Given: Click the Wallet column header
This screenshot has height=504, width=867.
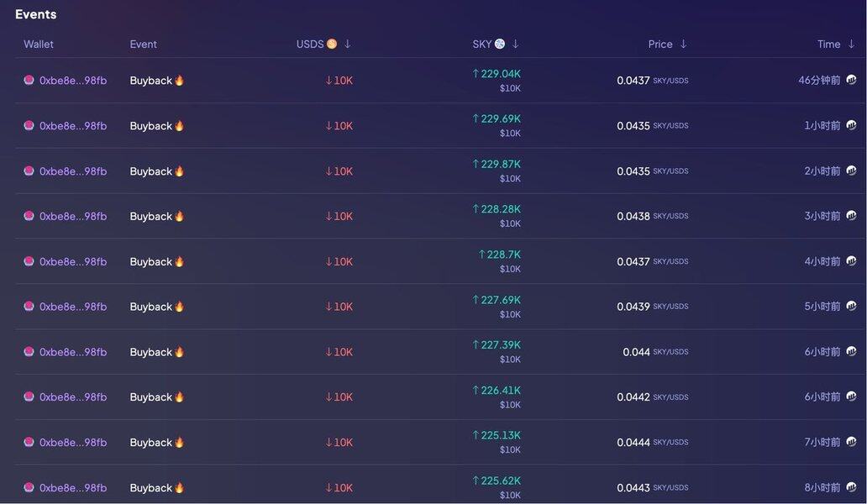Looking at the screenshot, I should coord(39,44).
